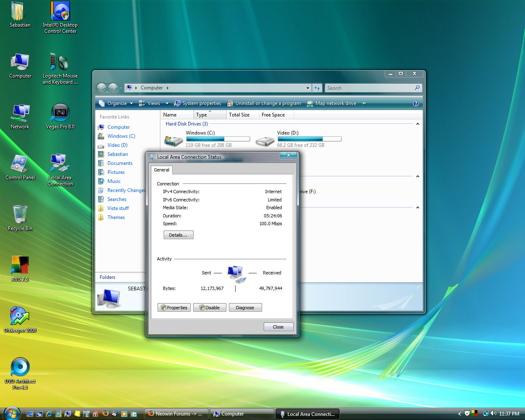Expand the Views dropdown arrow
The width and height of the screenshot is (525, 420).
[167, 103]
